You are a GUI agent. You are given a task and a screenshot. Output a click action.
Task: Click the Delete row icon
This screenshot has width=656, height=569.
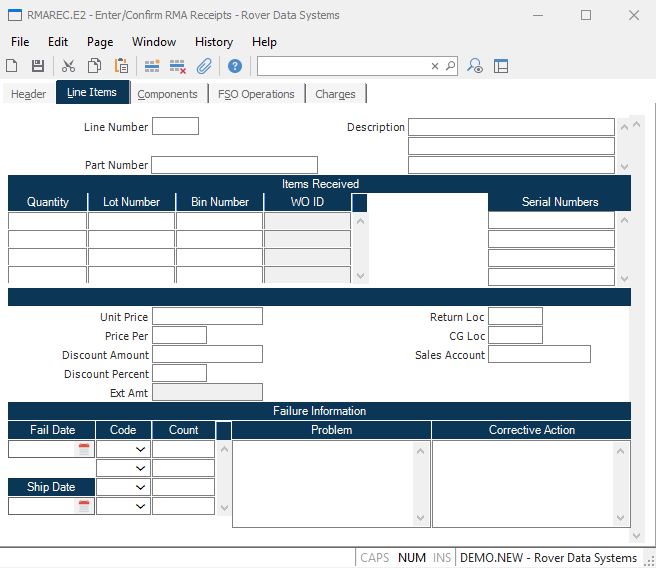(178, 66)
